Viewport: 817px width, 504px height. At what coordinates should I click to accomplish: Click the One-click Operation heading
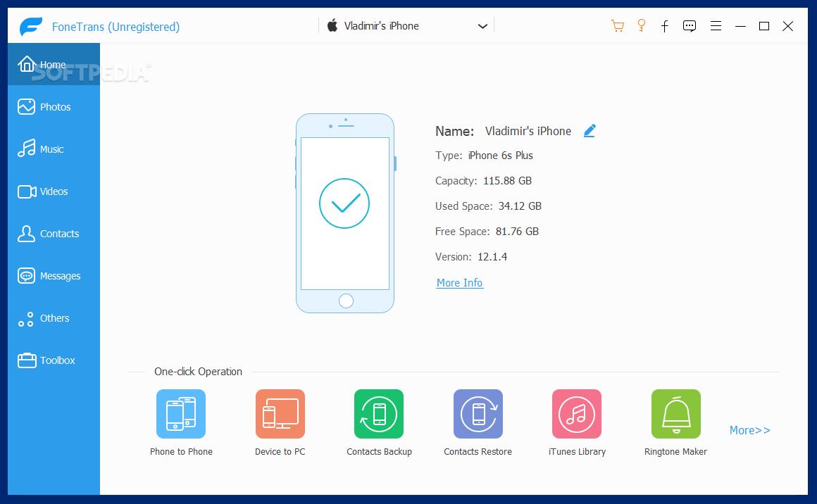(x=198, y=371)
